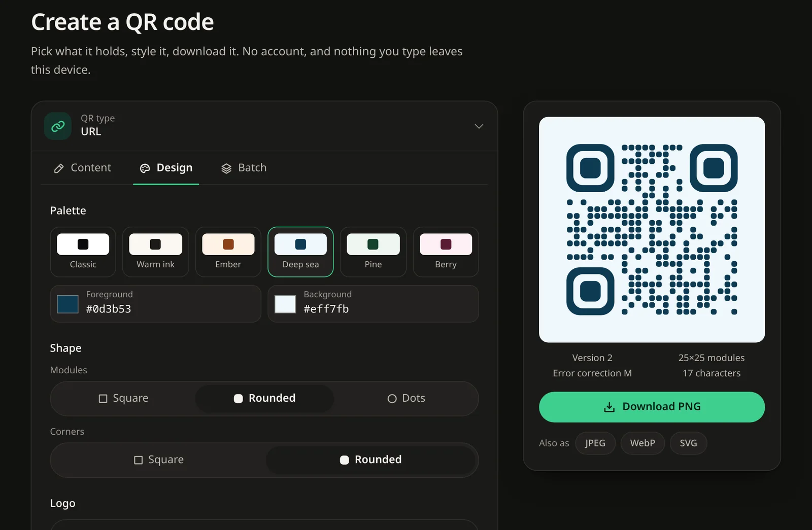The width and height of the screenshot is (812, 530).
Task: Set Modules shape to Rounded
Action: [264, 399]
